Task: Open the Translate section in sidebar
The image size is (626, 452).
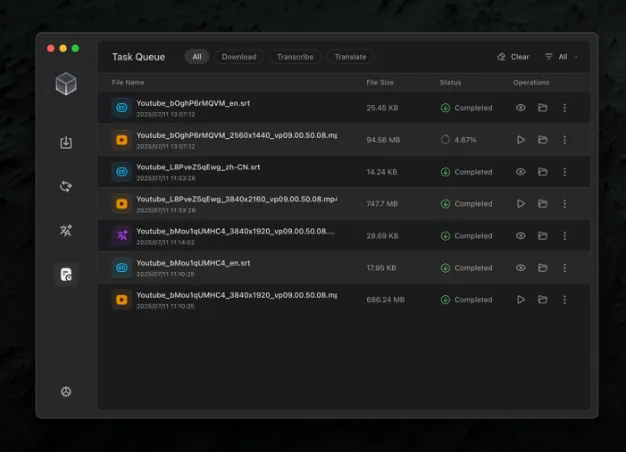Action: tap(66, 231)
